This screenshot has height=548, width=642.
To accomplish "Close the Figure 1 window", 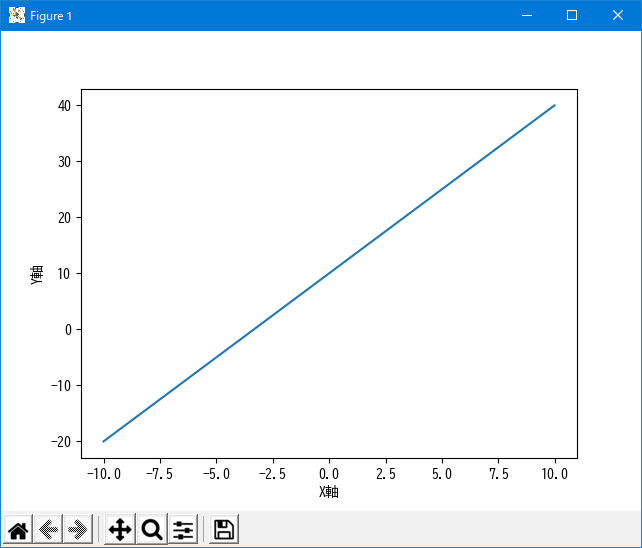I will (x=618, y=16).
